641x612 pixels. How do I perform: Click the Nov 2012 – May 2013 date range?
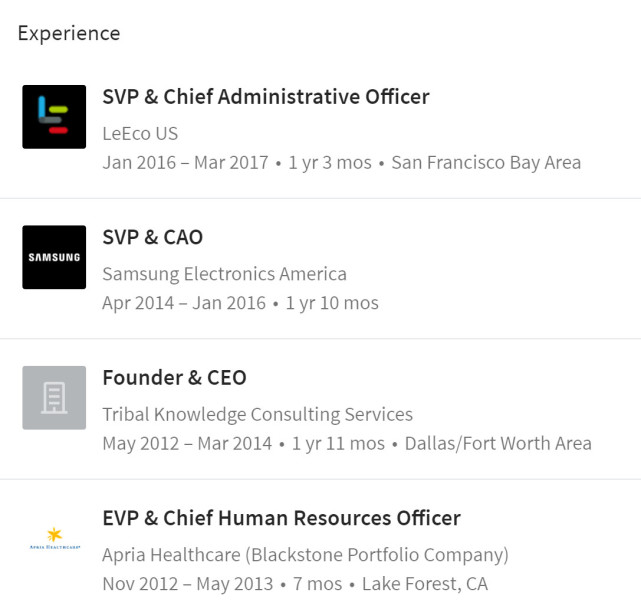[186, 583]
